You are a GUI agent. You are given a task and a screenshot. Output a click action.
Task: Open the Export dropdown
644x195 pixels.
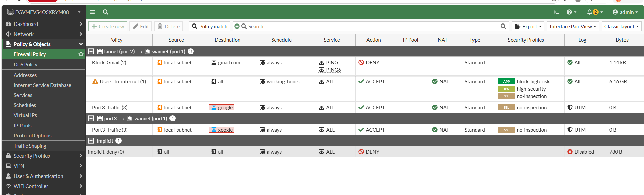[528, 26]
